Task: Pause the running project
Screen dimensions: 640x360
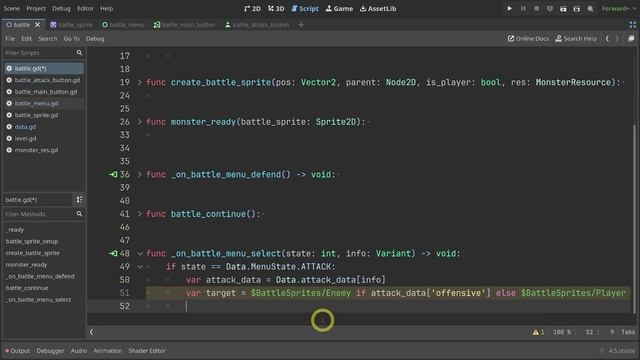Action: pyautogui.click(x=523, y=8)
